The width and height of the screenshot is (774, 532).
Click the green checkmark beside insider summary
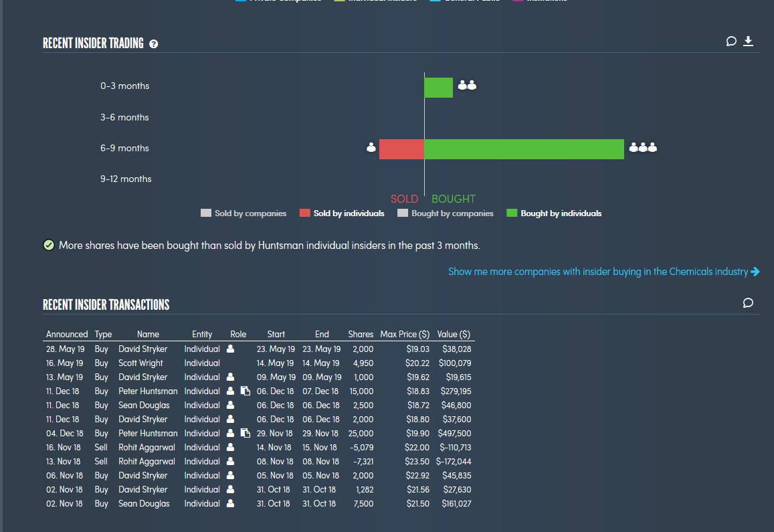49,246
